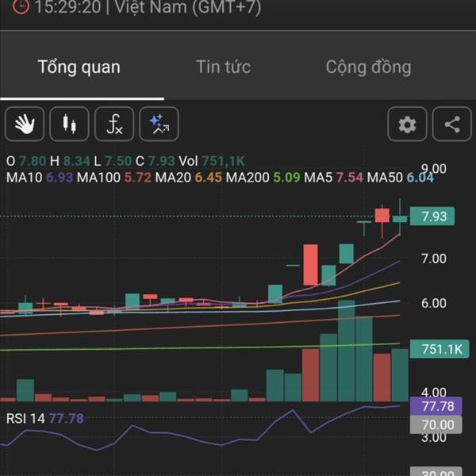Screen dimensions: 476x476
Task: Click the MA50 6.04 indicator label
Action: coord(400,177)
